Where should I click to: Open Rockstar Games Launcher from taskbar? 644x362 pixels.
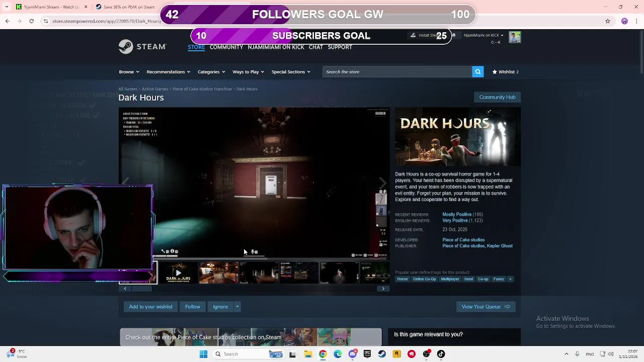(x=397, y=354)
